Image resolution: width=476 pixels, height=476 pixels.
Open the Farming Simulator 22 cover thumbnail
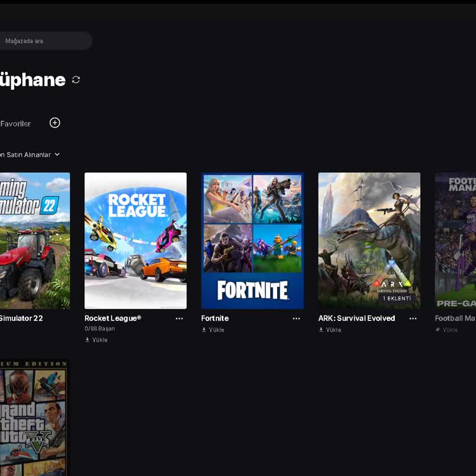point(35,240)
